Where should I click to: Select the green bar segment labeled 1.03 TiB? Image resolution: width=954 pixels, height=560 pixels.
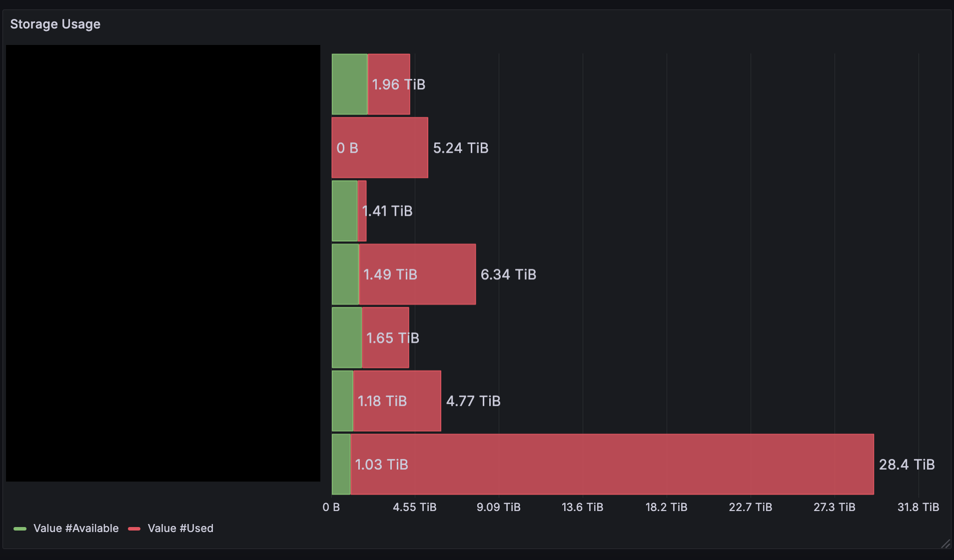pyautogui.click(x=341, y=464)
